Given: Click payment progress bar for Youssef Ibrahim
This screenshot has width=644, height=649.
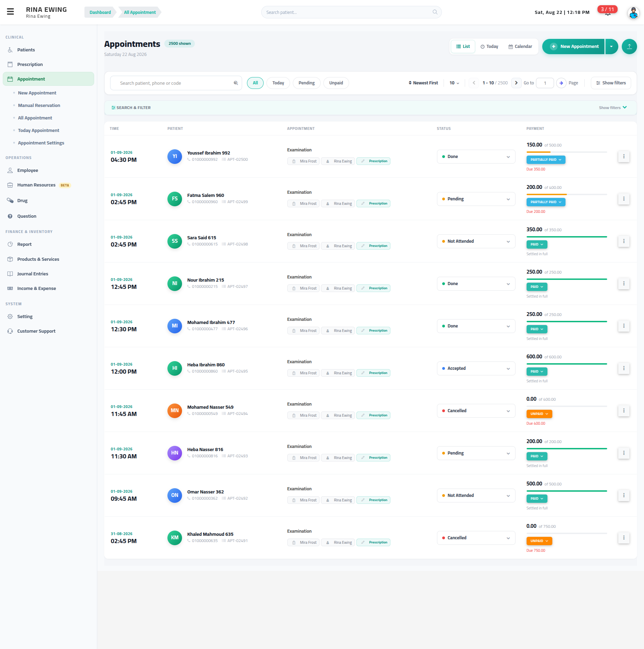Looking at the screenshot, I should click(x=567, y=152).
